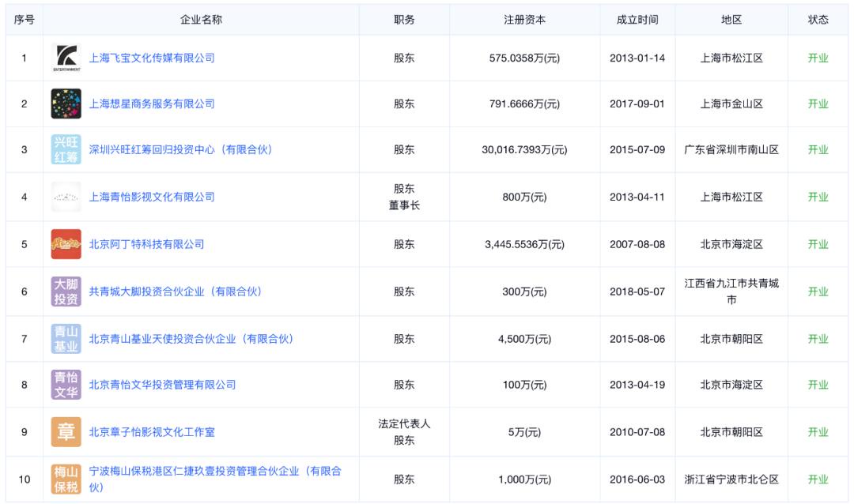Click 开业 status in row 1

point(818,58)
